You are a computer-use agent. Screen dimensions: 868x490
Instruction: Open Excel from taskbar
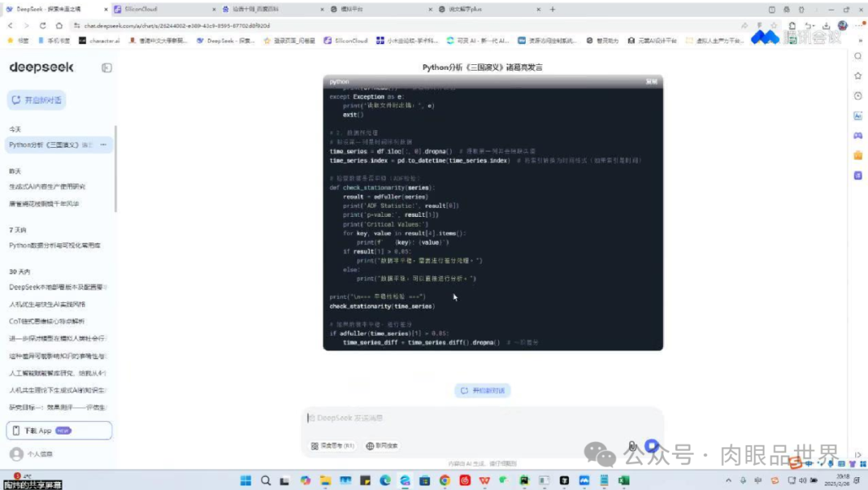624,480
